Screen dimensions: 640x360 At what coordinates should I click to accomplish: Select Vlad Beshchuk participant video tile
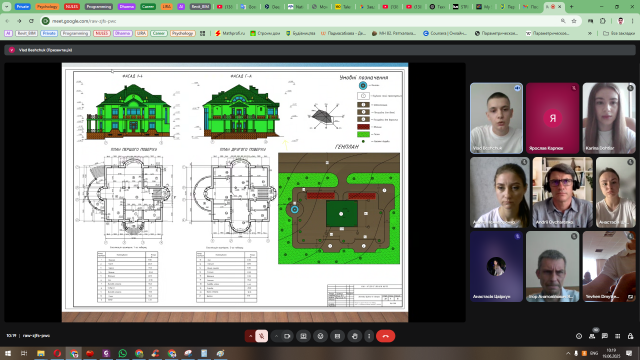496,118
